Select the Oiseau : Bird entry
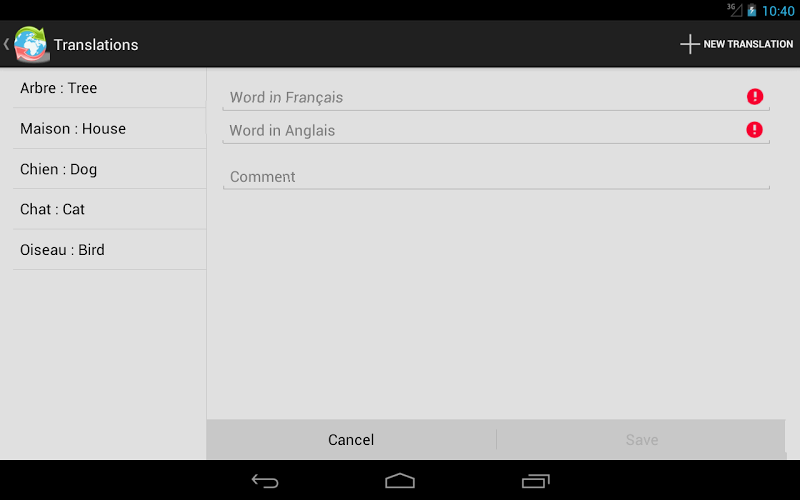The height and width of the screenshot is (500, 800). pyautogui.click(x=109, y=249)
